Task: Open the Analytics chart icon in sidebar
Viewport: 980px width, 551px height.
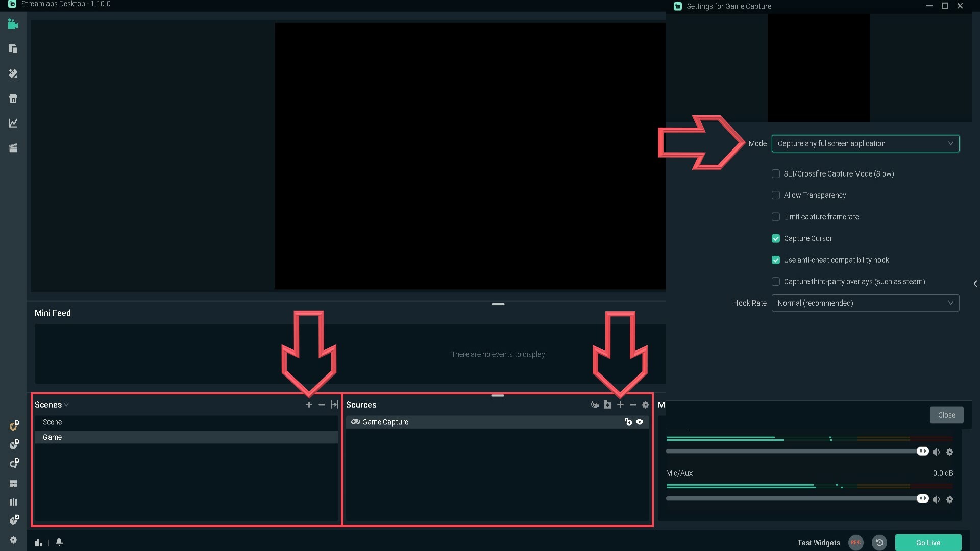Action: click(13, 123)
